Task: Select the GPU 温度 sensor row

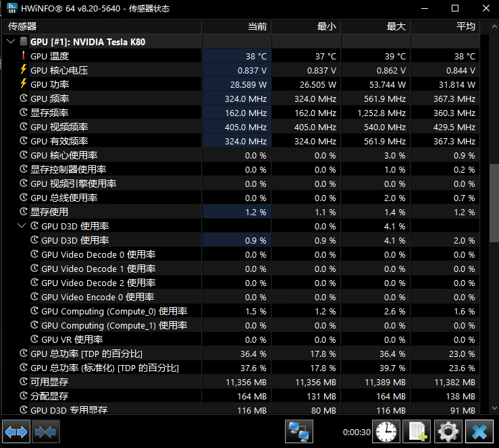Action: pyautogui.click(x=49, y=56)
